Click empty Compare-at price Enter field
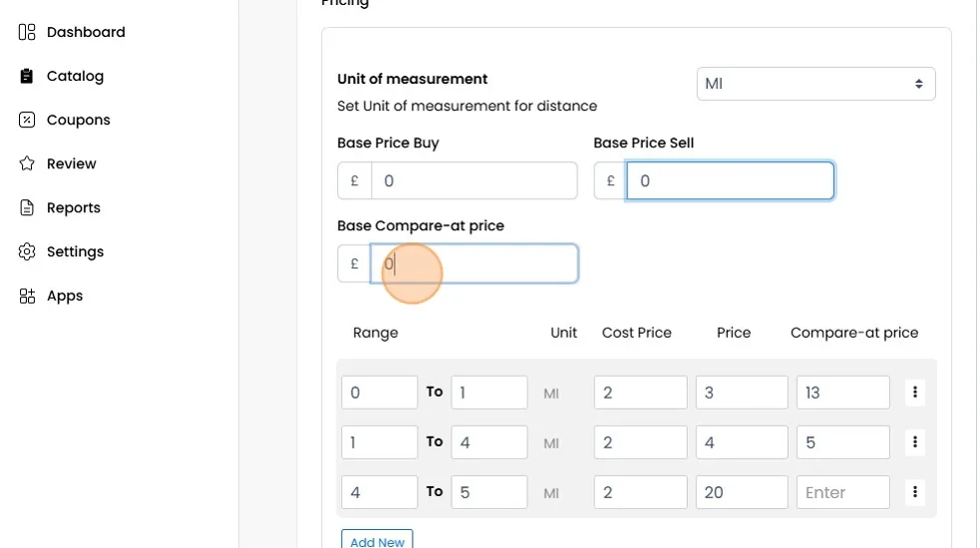 843,492
